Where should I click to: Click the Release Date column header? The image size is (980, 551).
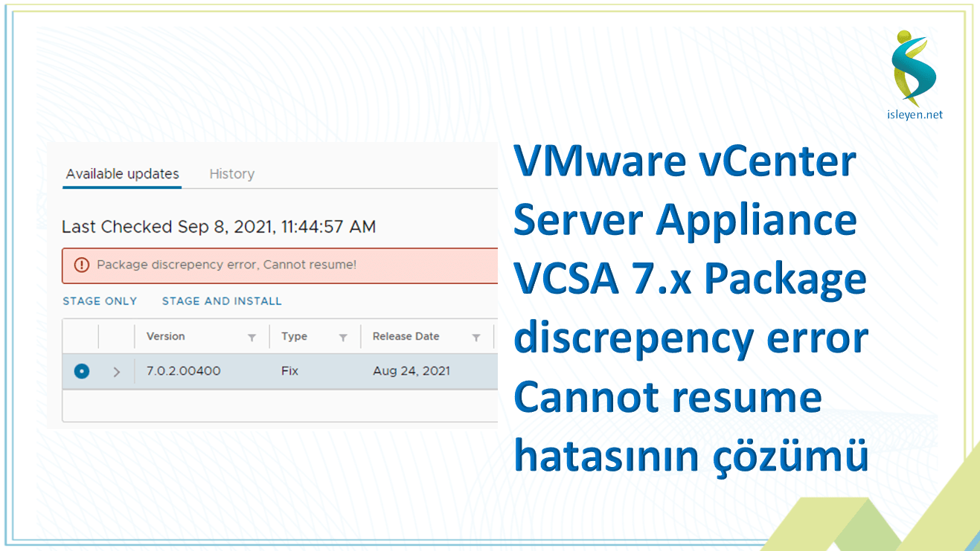pos(406,336)
